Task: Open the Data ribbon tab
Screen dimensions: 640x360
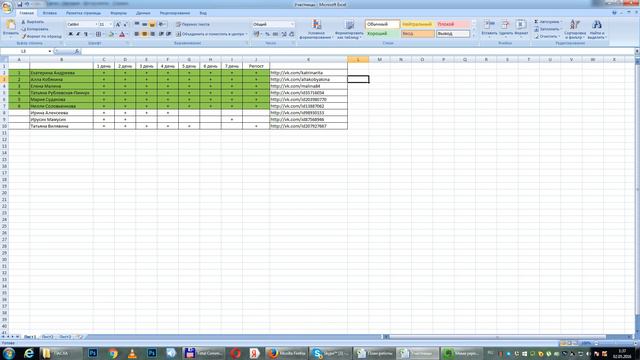Action: click(x=143, y=13)
